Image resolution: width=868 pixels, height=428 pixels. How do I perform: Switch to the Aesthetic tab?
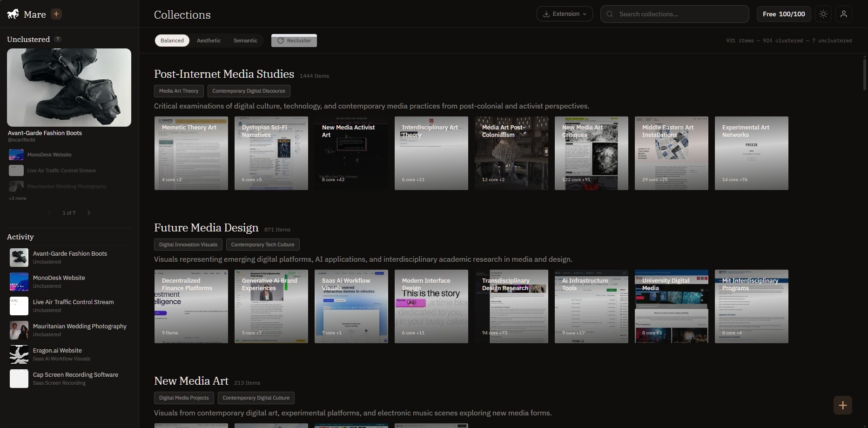[x=209, y=41]
